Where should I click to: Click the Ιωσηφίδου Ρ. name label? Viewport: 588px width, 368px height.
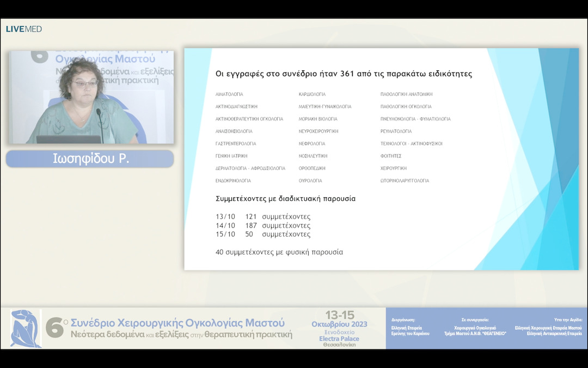tap(90, 159)
